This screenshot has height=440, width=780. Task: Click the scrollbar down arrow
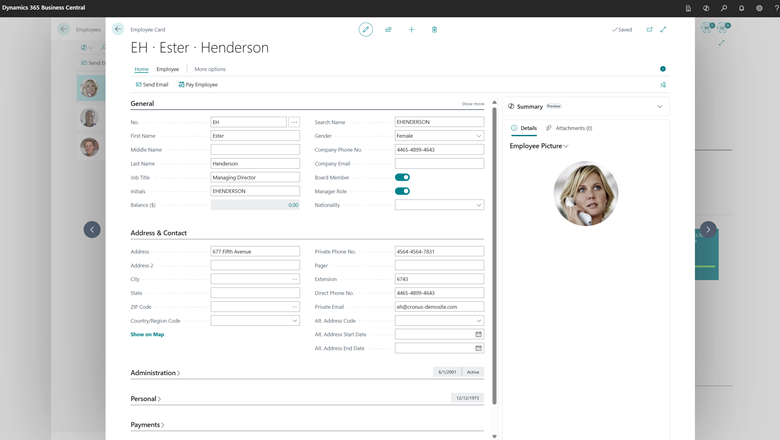point(494,437)
